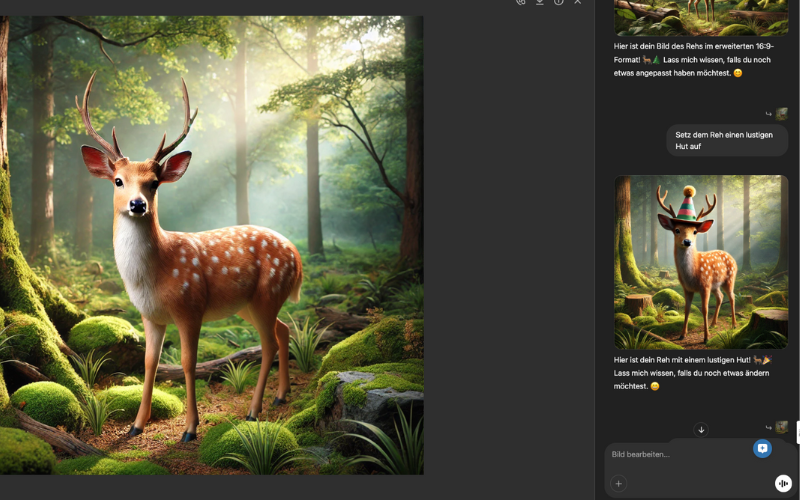This screenshot has height=500, width=800.
Task: Click the blue chat bubble icon
Action: coord(762,449)
